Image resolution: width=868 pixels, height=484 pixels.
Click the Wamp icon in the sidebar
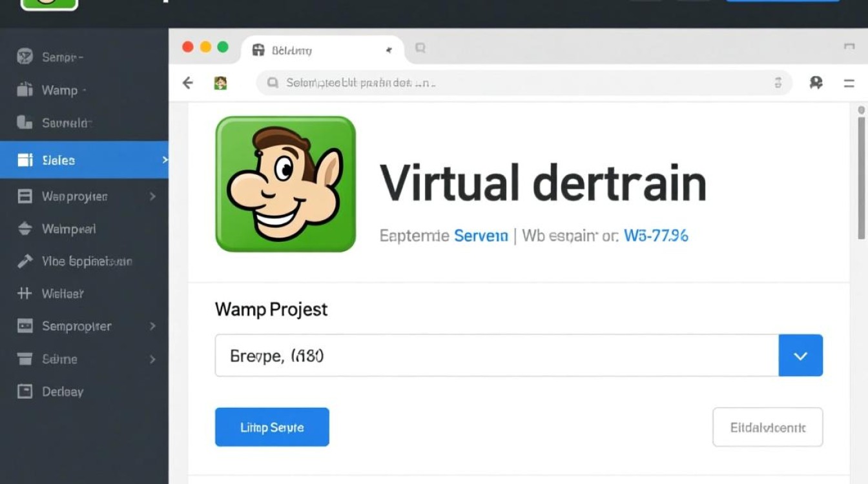(25, 90)
